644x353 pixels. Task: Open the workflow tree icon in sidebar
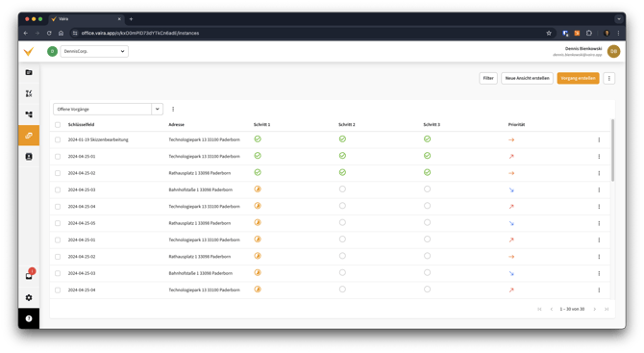[29, 114]
